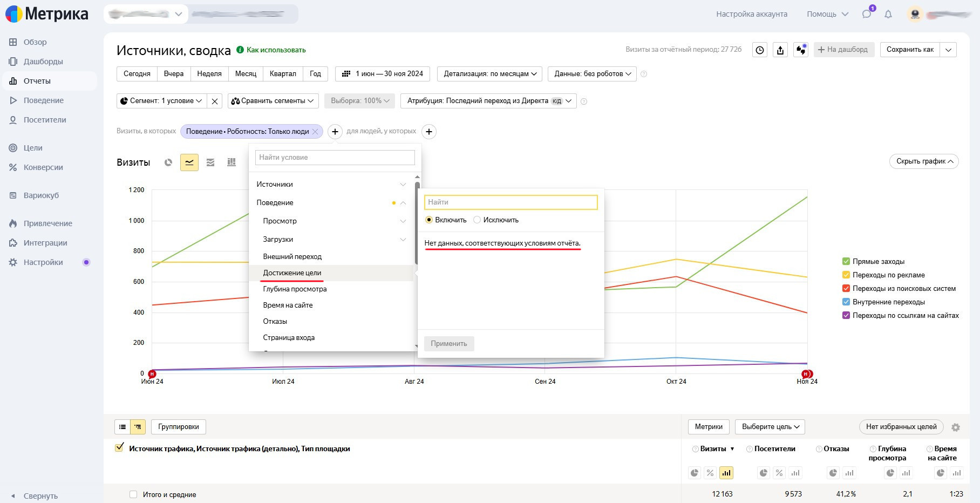Click the Группировки button
Screen dimensions: 980x503
pos(179,427)
